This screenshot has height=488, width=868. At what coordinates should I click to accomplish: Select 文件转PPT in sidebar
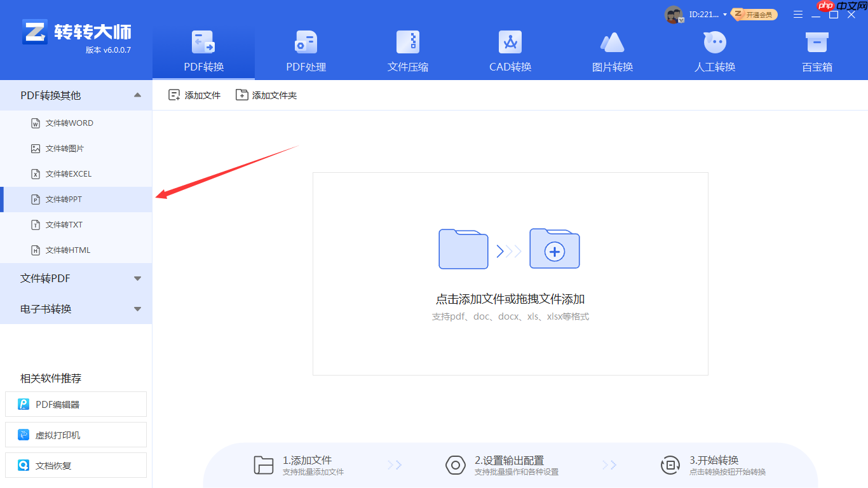click(76, 200)
